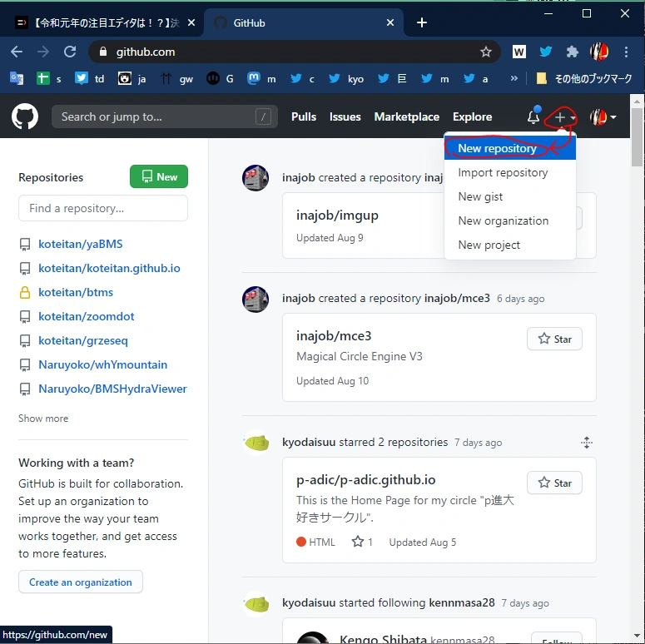Viewport: 645px width, 644px height.
Task: Focus the 'Search or jump to' field
Action: pyautogui.click(x=165, y=116)
